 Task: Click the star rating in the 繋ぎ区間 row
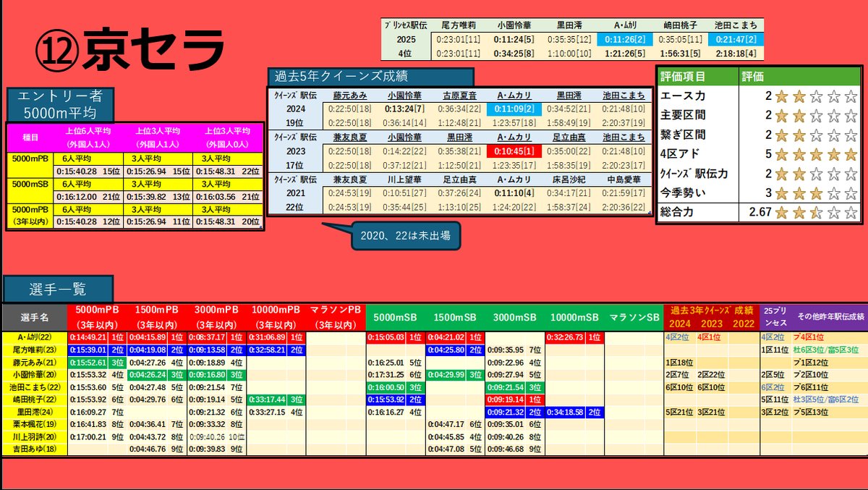816,135
